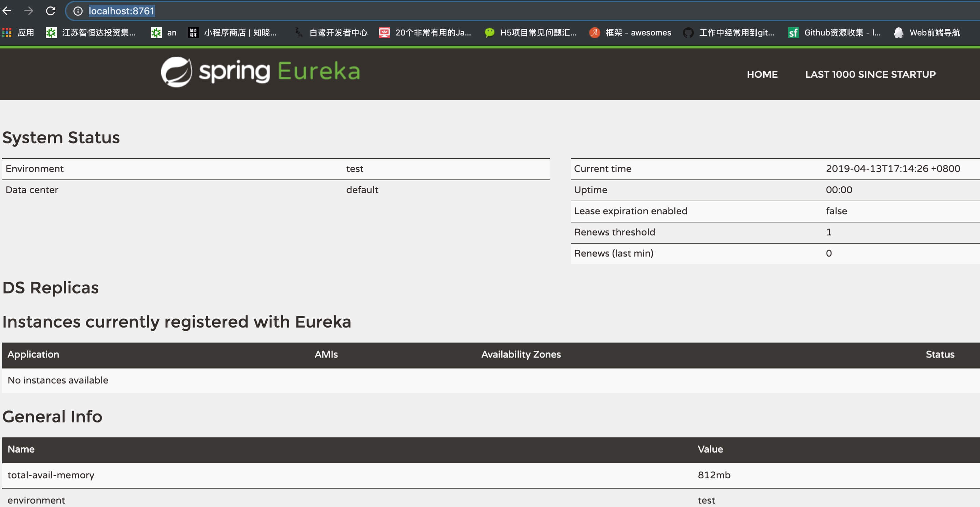Click the Renews threshold value 1
The height and width of the screenshot is (507, 980).
[x=829, y=232]
